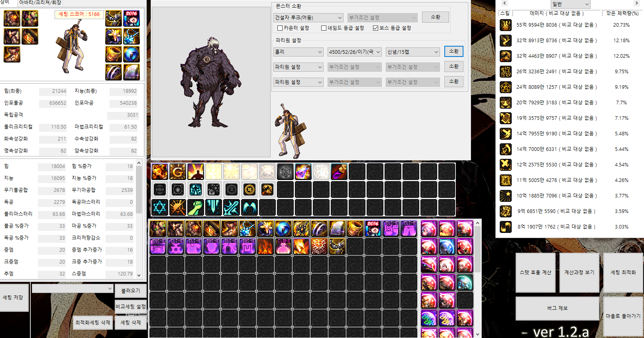Screen dimensions: 644x338
Task: Click the purple potion icon in buff row
Action: 303,172
